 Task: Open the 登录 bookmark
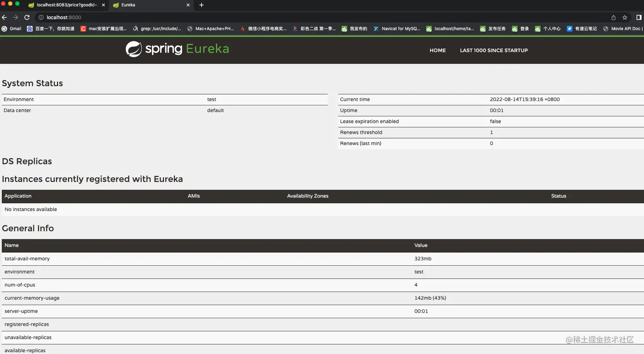click(x=520, y=29)
